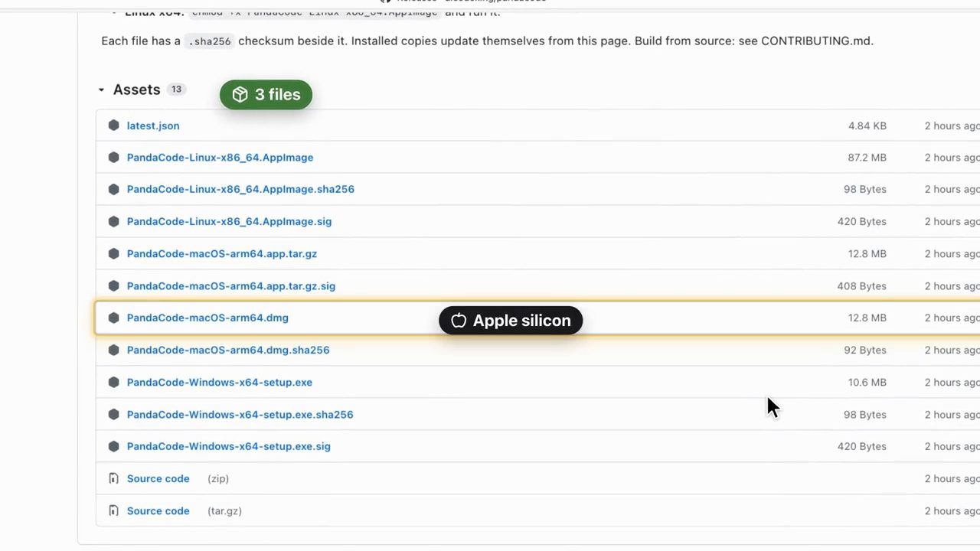Click the 87.2 MB file size

point(867,158)
